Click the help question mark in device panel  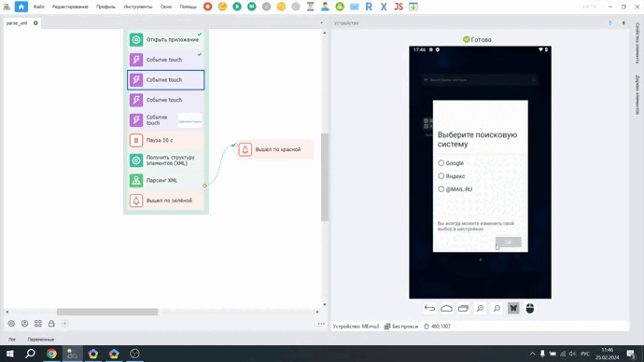pyautogui.click(x=609, y=23)
